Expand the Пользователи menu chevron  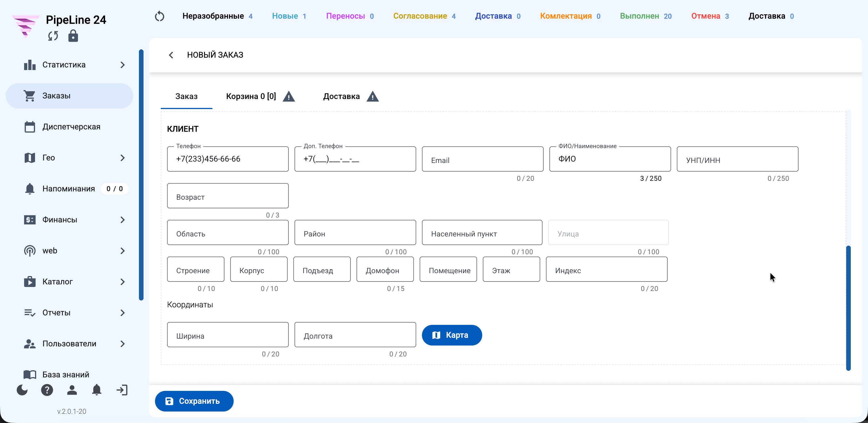[x=123, y=344]
